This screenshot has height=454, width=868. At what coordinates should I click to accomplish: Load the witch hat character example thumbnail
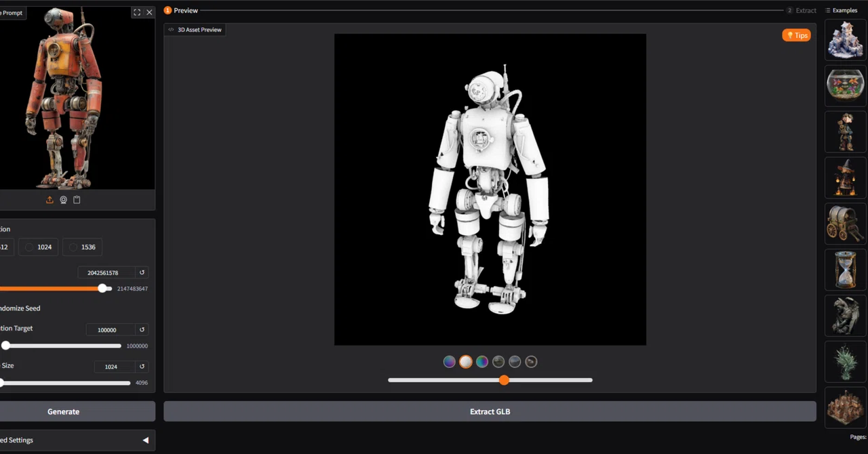(x=845, y=178)
